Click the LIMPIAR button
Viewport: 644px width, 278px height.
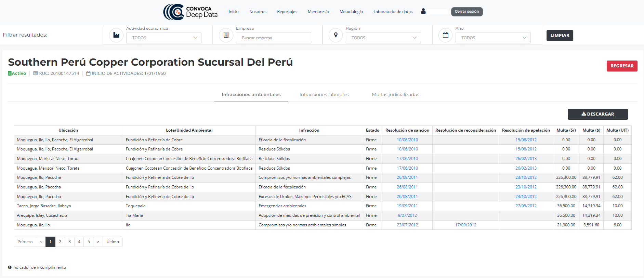point(560,36)
